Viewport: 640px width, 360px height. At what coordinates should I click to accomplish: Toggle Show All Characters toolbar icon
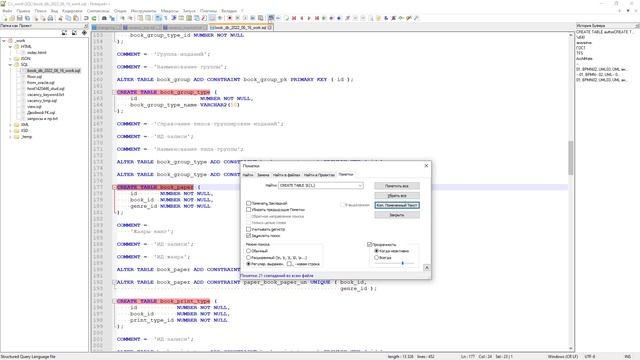(166, 18)
